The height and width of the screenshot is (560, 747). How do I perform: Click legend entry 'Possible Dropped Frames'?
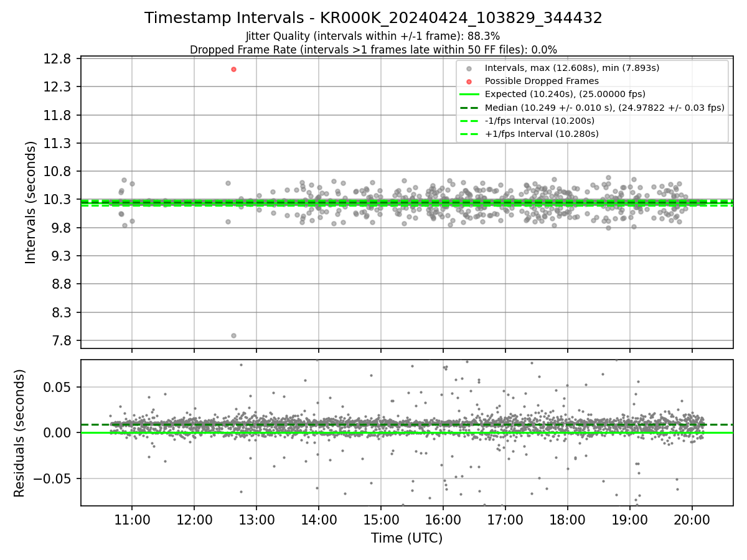(542, 81)
